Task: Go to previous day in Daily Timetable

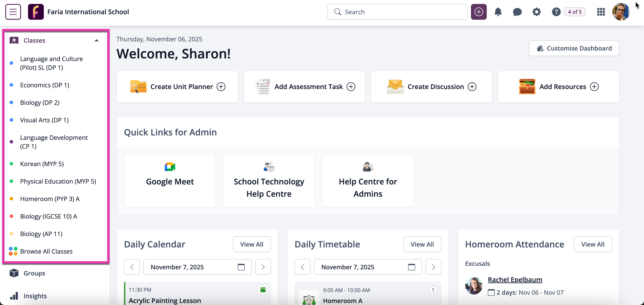Action: coord(302,267)
